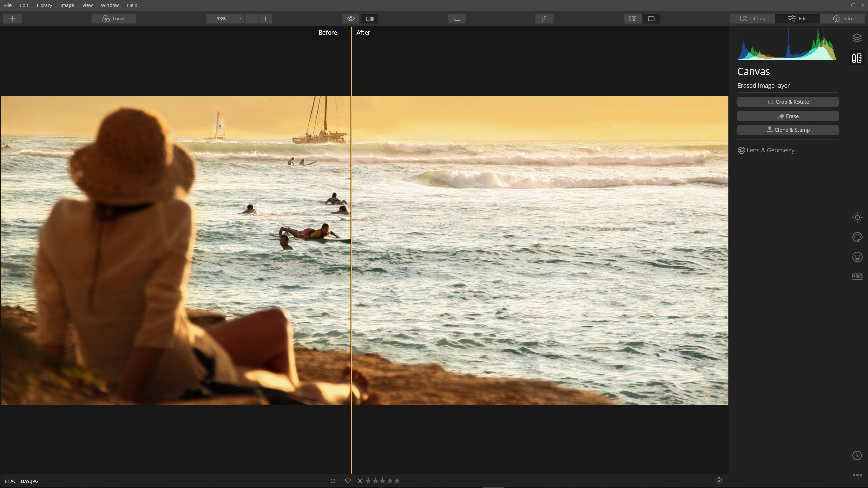This screenshot has height=488, width=868.
Task: Select the Canvas tools sidebar icon
Action: (x=857, y=58)
